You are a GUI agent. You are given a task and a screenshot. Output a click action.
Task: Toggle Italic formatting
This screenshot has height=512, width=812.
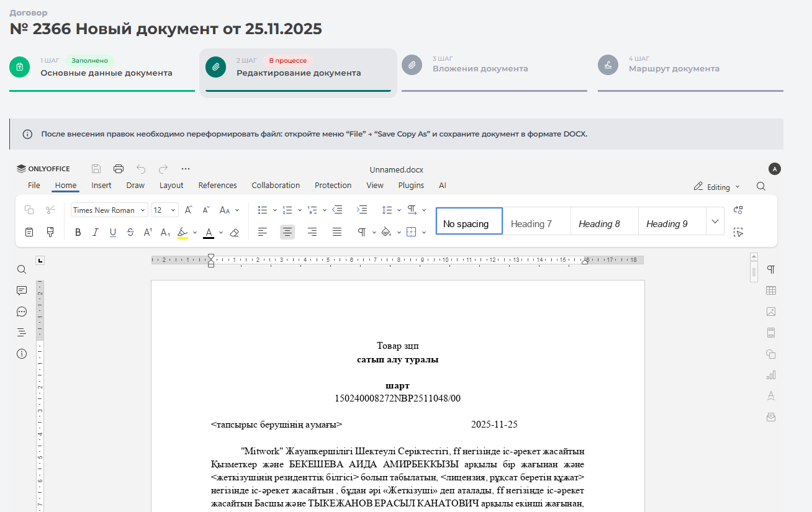[96, 232]
